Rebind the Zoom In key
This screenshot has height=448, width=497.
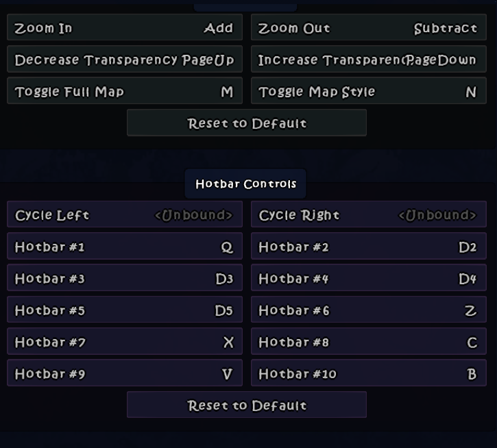pyautogui.click(x=125, y=28)
